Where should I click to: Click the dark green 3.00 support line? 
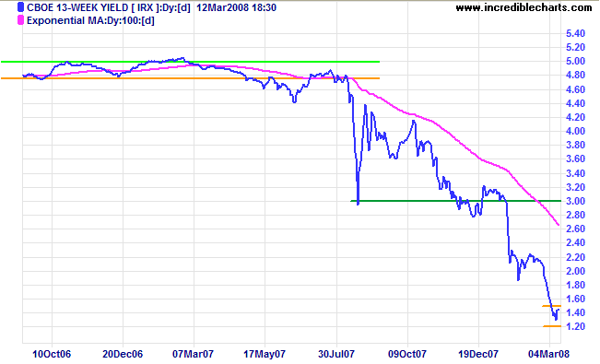click(x=455, y=201)
